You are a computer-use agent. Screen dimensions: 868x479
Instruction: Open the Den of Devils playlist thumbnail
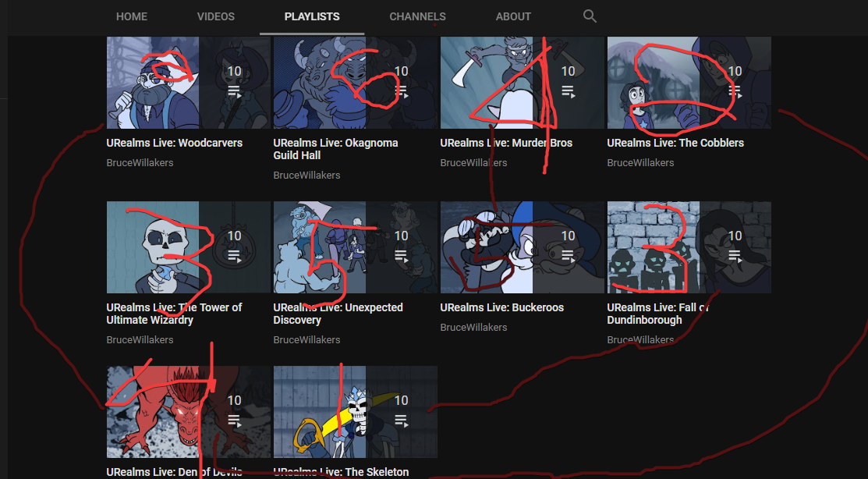coord(188,412)
